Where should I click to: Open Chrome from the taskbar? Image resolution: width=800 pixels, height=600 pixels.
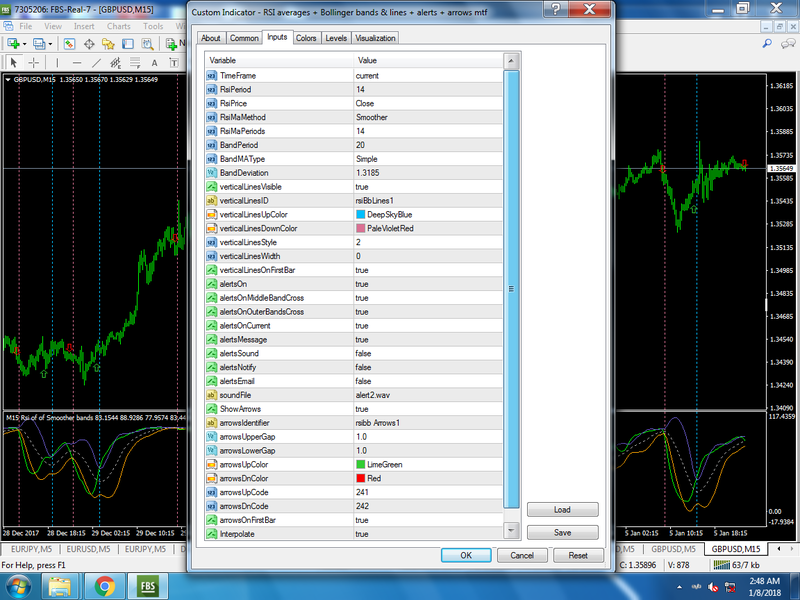104,586
